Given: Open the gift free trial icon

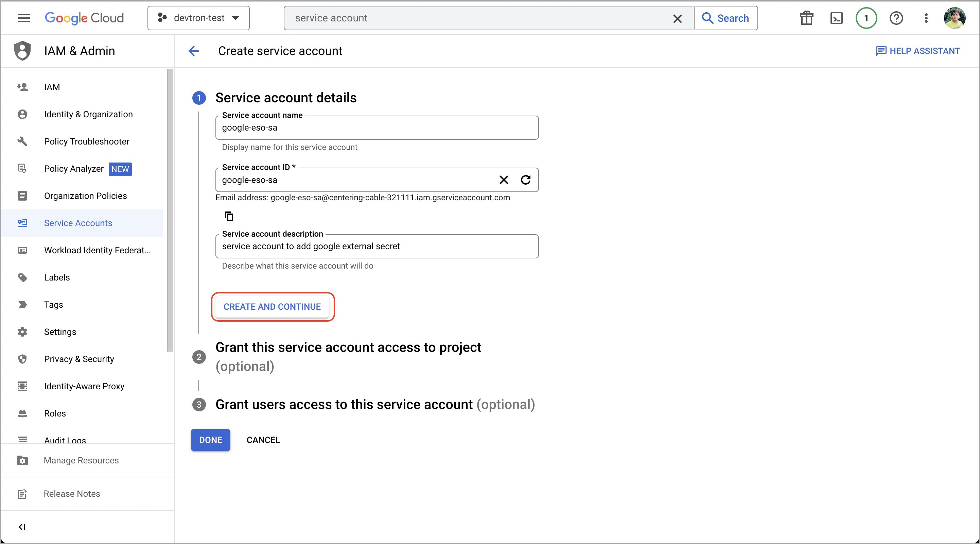Looking at the screenshot, I should coord(806,18).
